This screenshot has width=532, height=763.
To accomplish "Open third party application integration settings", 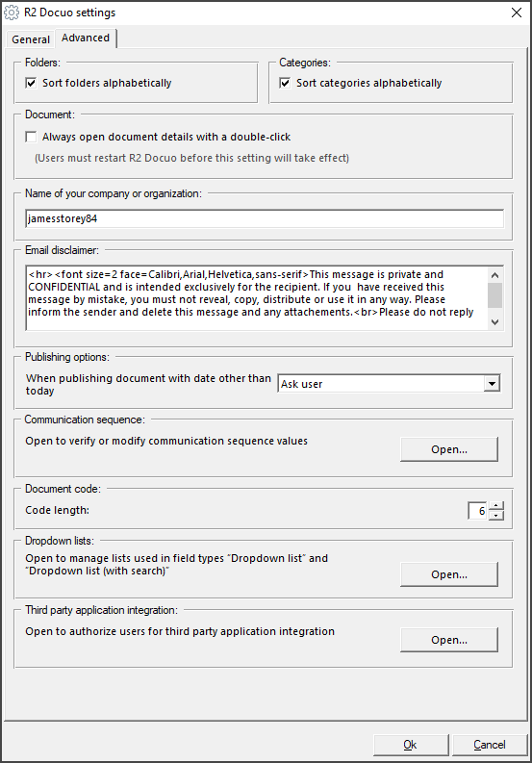I will [x=449, y=640].
